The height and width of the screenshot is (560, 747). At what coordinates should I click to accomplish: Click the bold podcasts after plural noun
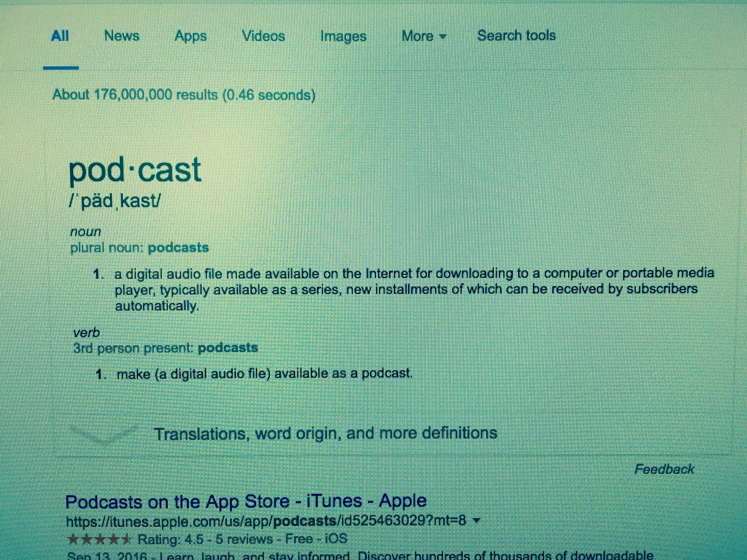click(x=178, y=248)
